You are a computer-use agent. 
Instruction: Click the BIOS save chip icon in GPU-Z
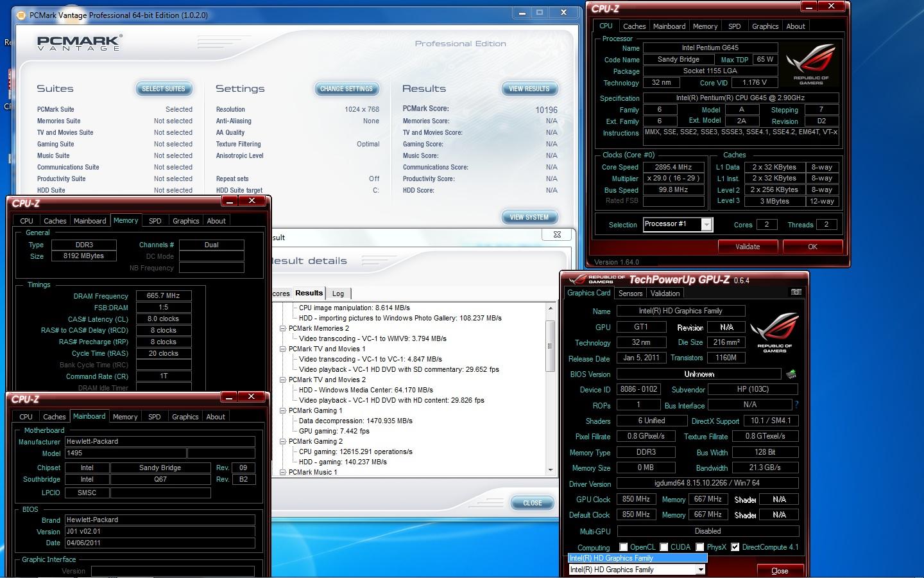point(791,374)
